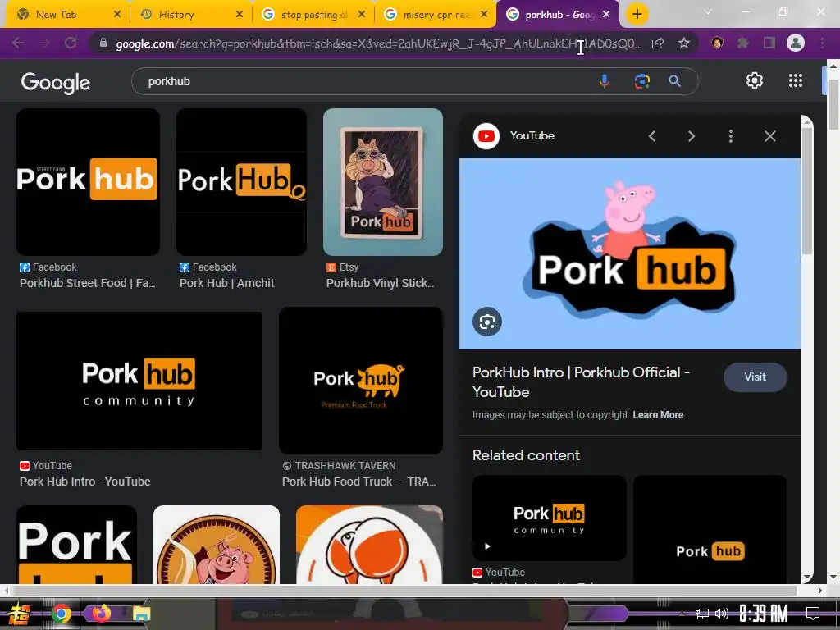Open 'Porkhub Vinyl Stick...' Etsy result
This screenshot has width=840, height=630.
point(381,283)
